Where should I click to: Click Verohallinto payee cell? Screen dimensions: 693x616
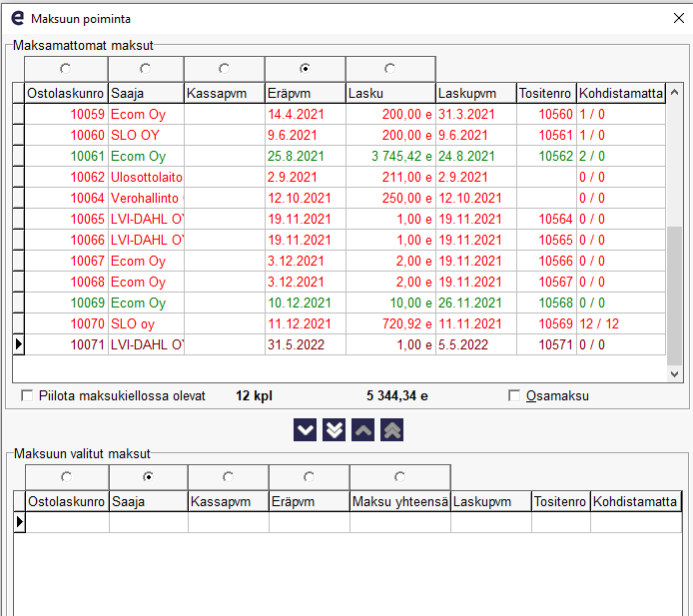(x=146, y=198)
